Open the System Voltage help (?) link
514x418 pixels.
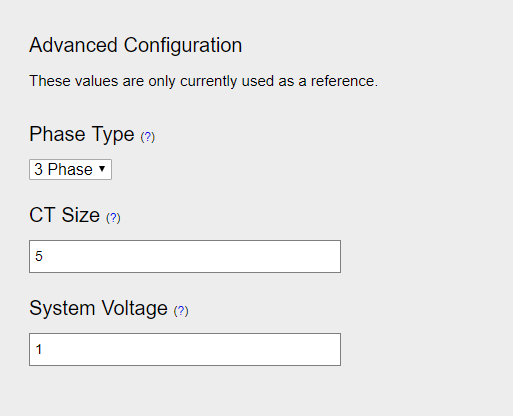[181, 311]
